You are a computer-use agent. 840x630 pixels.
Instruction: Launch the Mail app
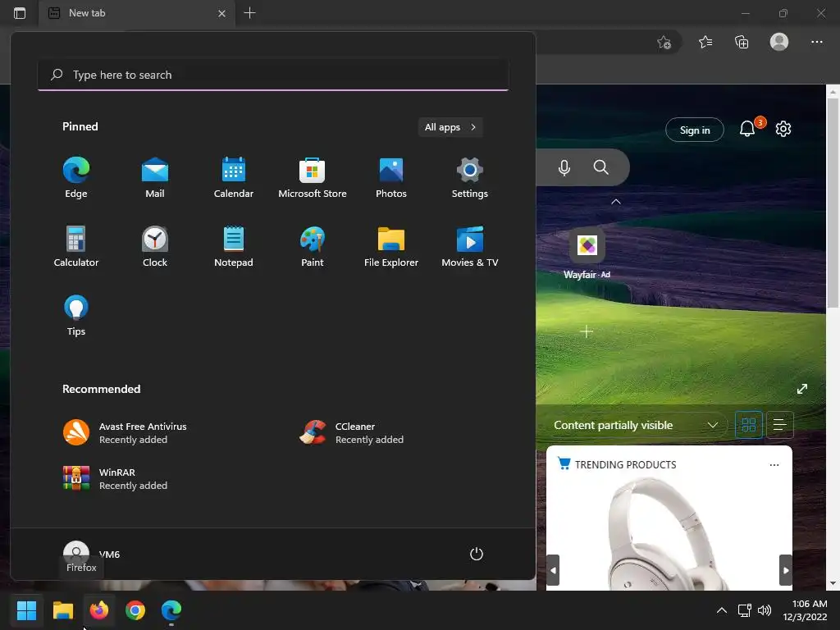155,178
